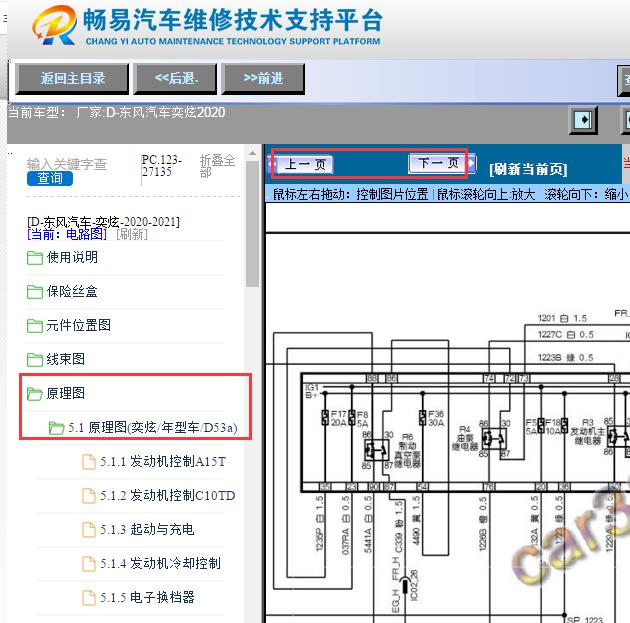Screen dimensions: 630x623
Task: Collapse 5.1 原理图(奕炫/年型车/D53a)
Action: click(x=153, y=427)
